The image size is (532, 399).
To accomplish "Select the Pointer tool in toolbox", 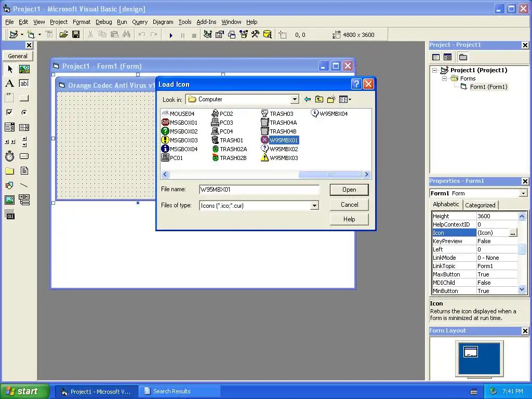I will pos(10,69).
